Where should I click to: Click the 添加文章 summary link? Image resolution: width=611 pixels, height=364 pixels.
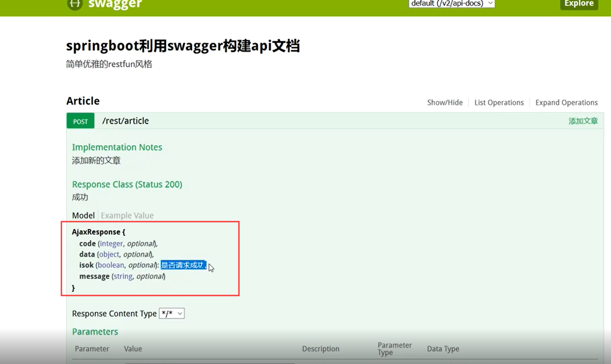583,121
